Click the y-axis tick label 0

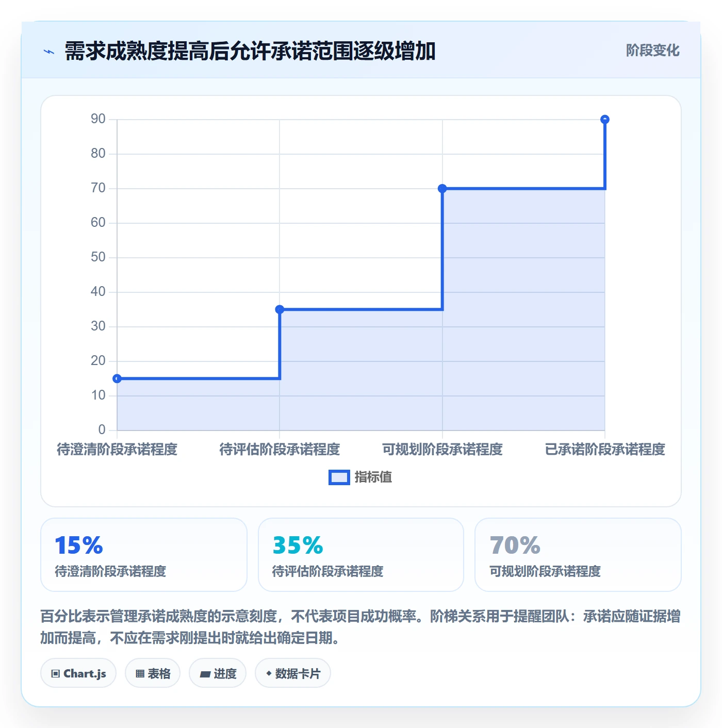click(x=102, y=430)
